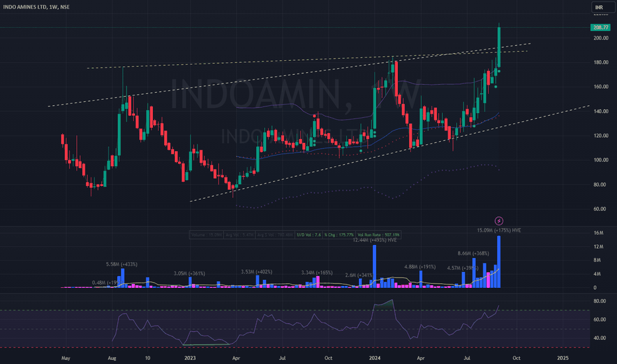The height and width of the screenshot is (364, 617).
Task: Select the lower dashed trendline under the candles
Action: [389, 154]
